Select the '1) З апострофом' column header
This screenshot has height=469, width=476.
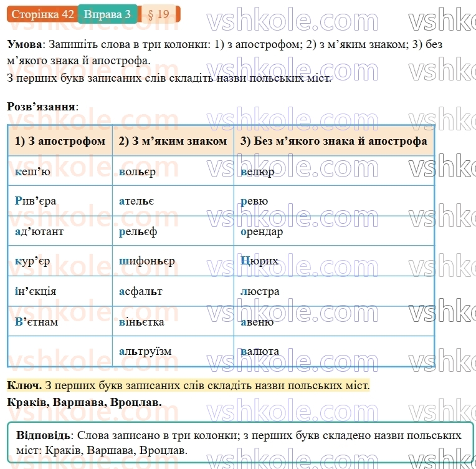pyautogui.click(x=60, y=141)
